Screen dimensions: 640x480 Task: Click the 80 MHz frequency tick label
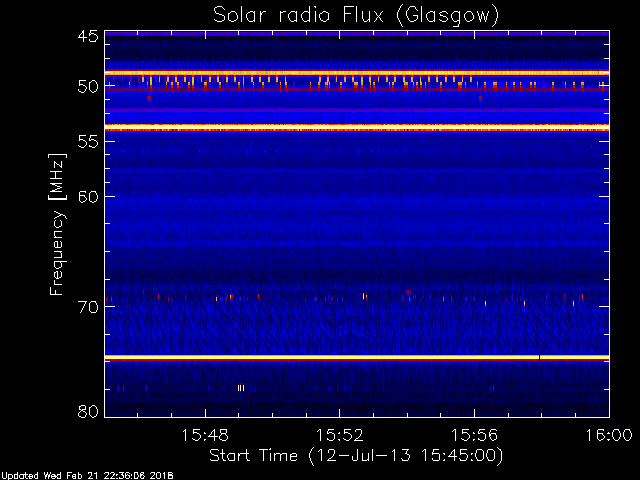click(88, 411)
